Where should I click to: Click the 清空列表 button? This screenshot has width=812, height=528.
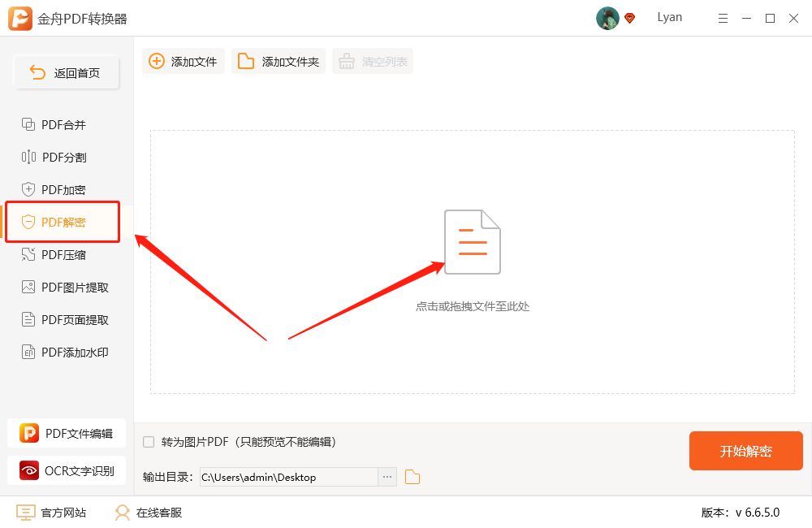(373, 61)
